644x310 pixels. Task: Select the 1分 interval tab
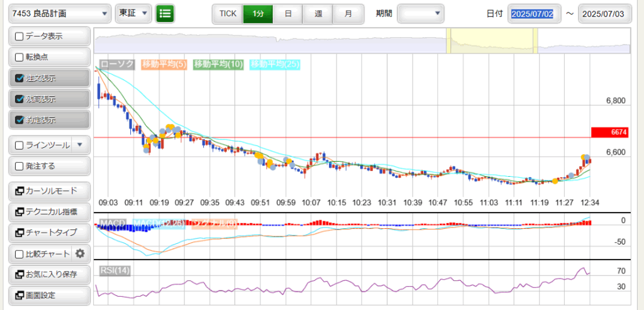click(258, 14)
